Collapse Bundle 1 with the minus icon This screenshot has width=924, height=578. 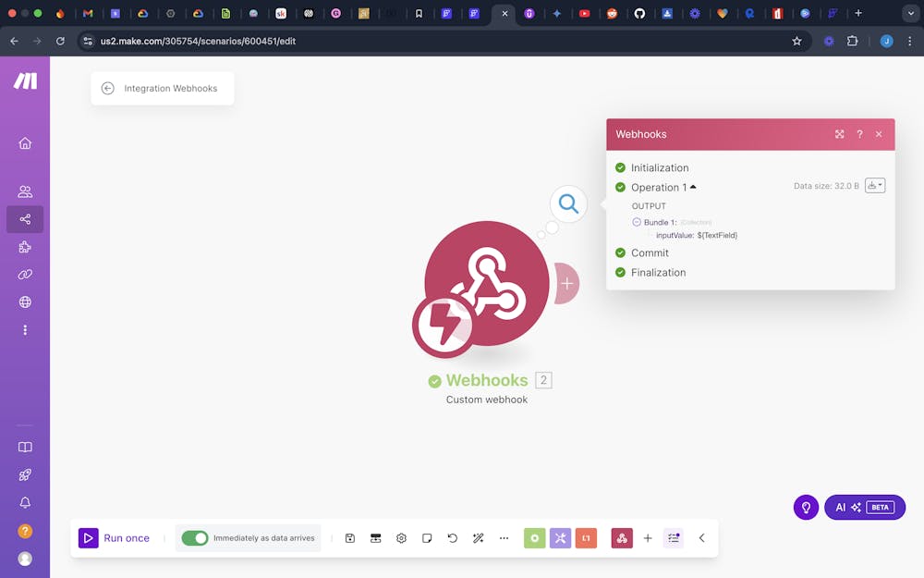point(637,222)
